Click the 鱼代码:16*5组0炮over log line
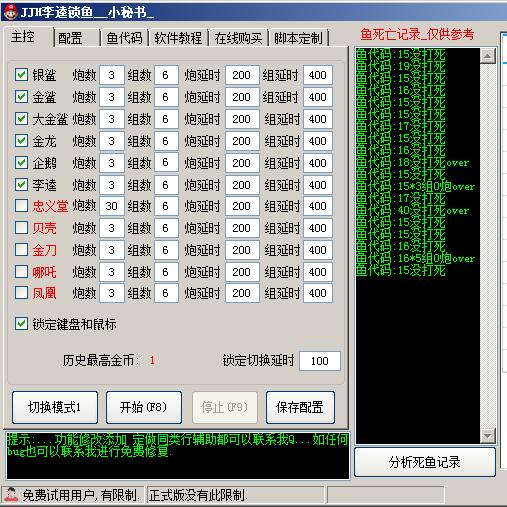The height and width of the screenshot is (507, 507). tap(415, 258)
